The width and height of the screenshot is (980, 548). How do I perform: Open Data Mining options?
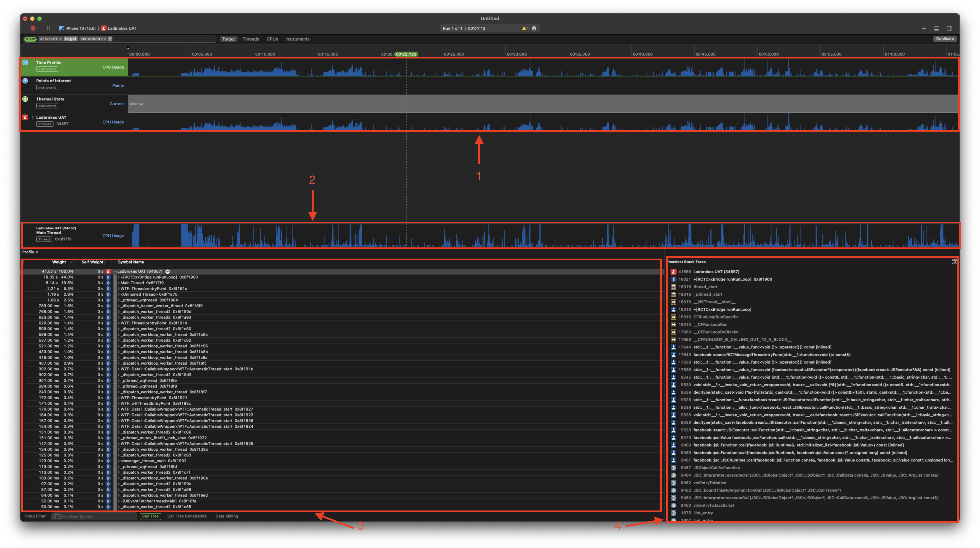coord(227,516)
